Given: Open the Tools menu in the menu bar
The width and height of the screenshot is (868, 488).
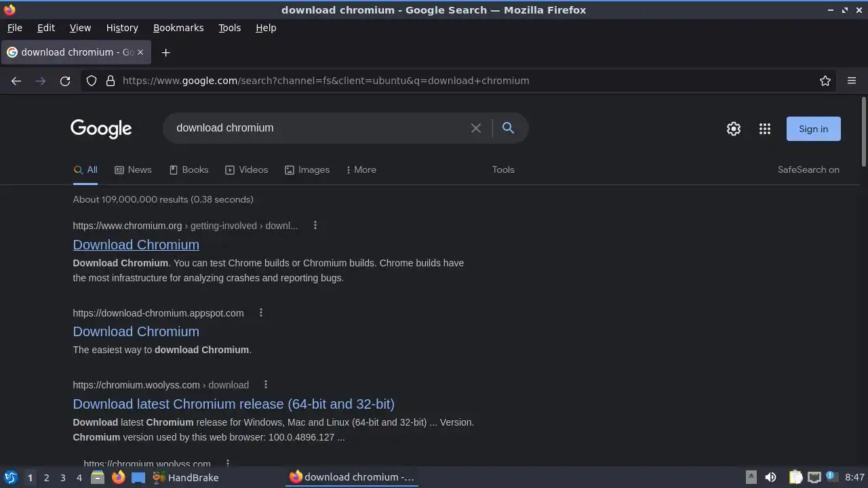Looking at the screenshot, I should [x=229, y=28].
